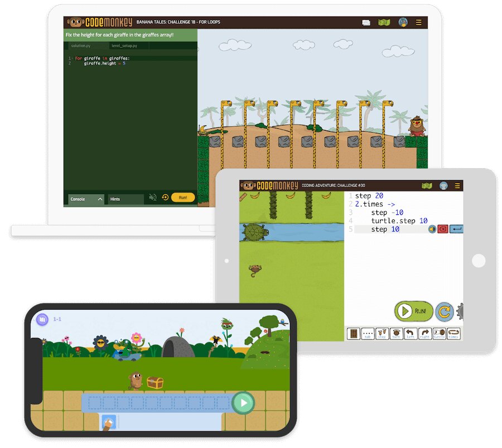
Task: Click the first empty slot in the phone sequence bar
Action: click(x=95, y=403)
